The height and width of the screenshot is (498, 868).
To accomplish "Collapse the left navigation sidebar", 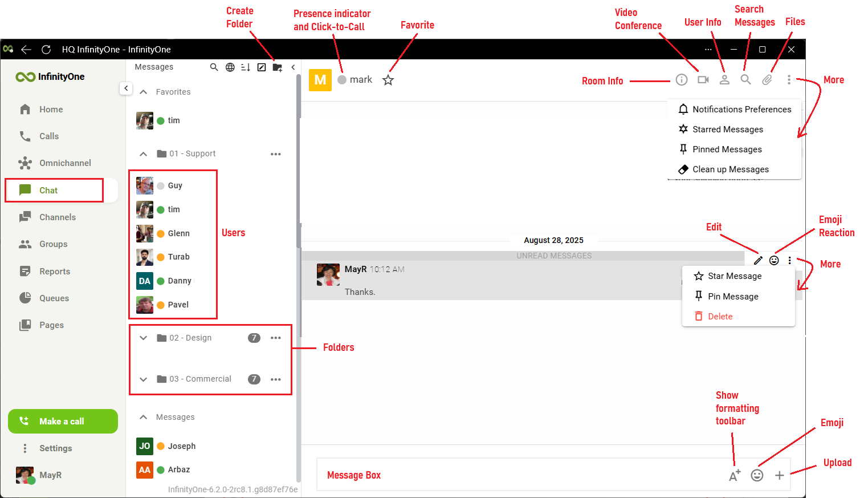I will [x=126, y=88].
